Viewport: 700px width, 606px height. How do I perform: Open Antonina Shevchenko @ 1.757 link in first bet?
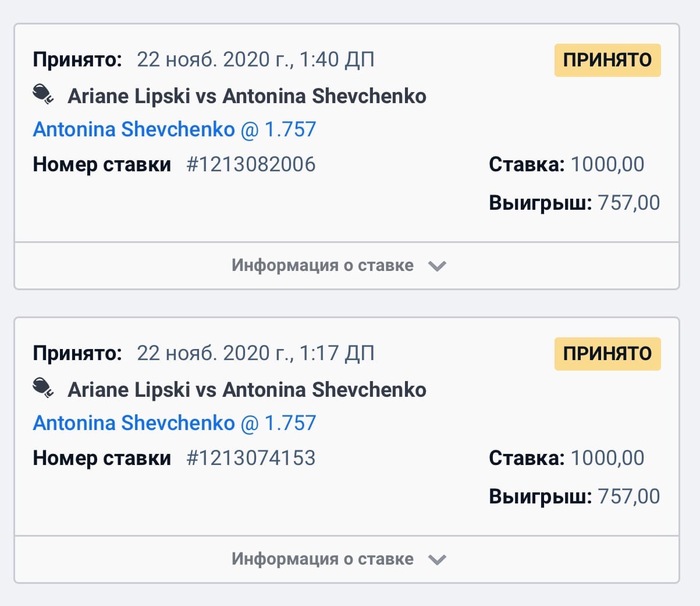(175, 130)
